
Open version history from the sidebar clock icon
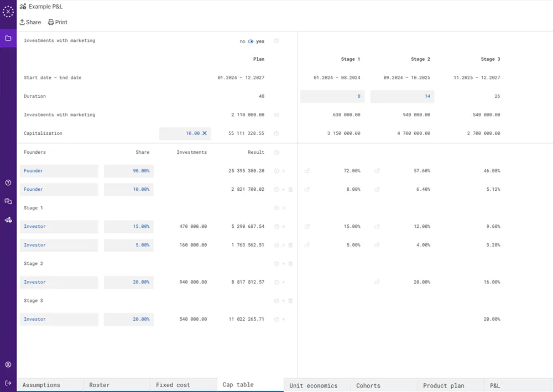(8, 182)
